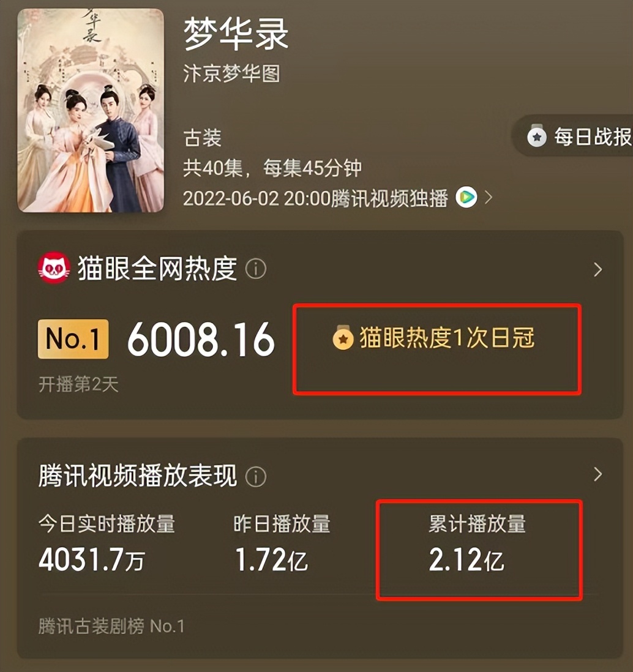
Task: Select the 今日实时播放量 4031.7万 stat
Action: point(107,543)
